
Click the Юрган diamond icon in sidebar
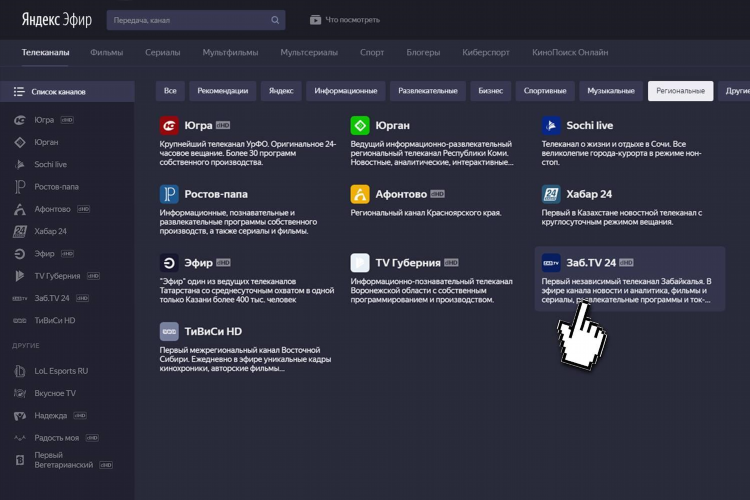point(20,142)
